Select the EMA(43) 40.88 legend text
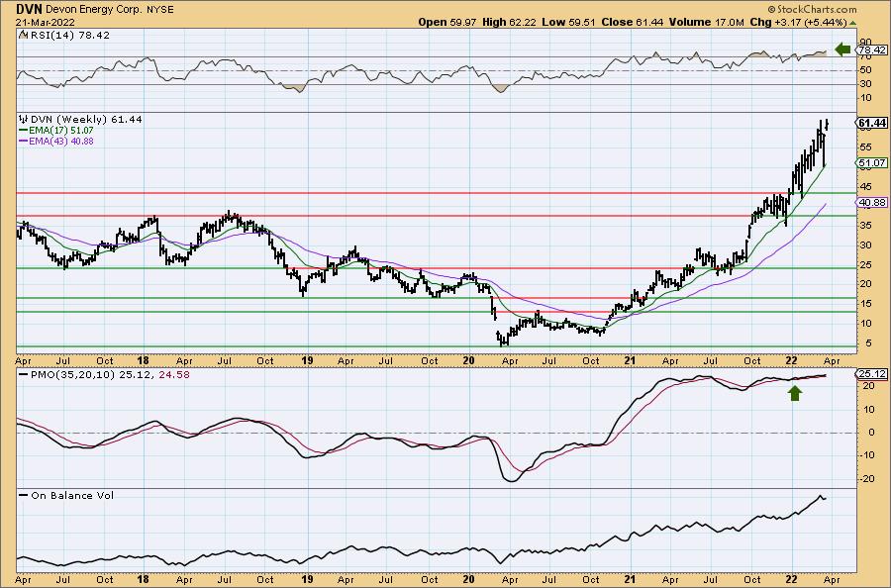This screenshot has height=588, width=891. click(x=61, y=141)
